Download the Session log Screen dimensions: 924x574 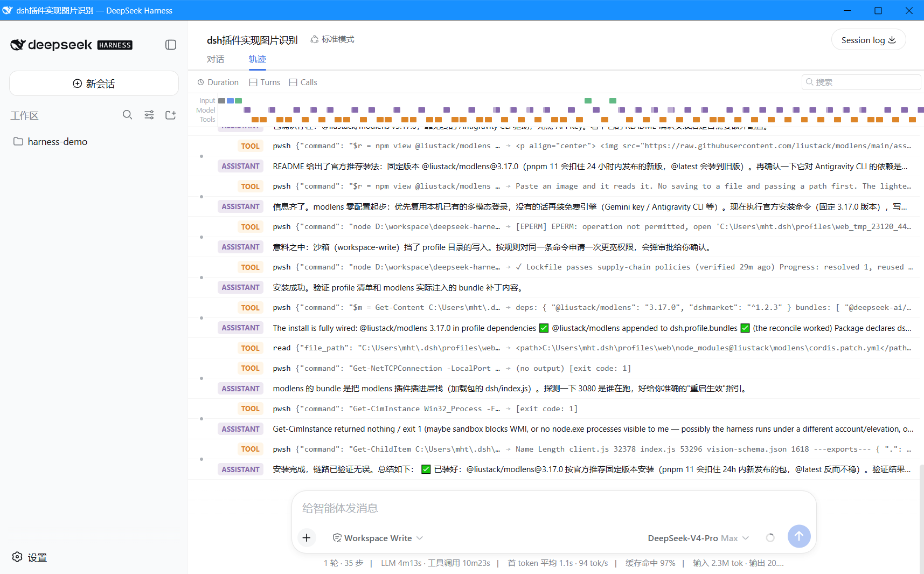(869, 40)
